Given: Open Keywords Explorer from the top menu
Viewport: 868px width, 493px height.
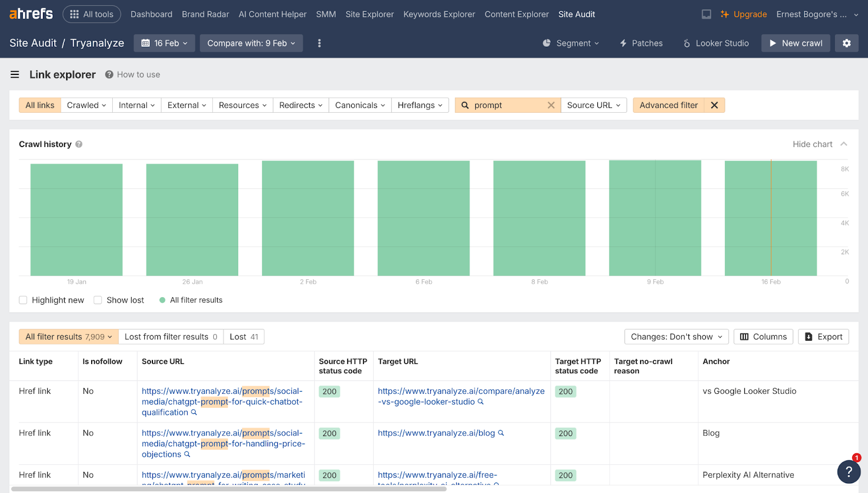Looking at the screenshot, I should click(x=439, y=14).
